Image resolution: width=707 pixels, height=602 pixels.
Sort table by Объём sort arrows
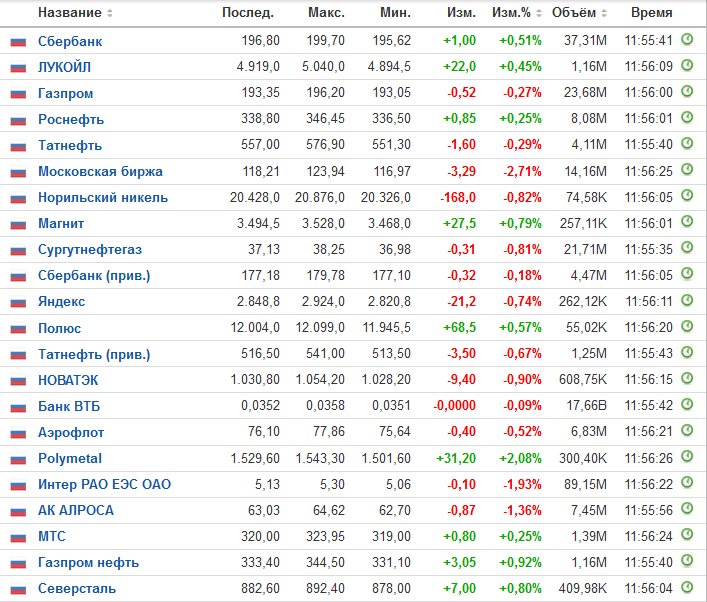tap(604, 13)
